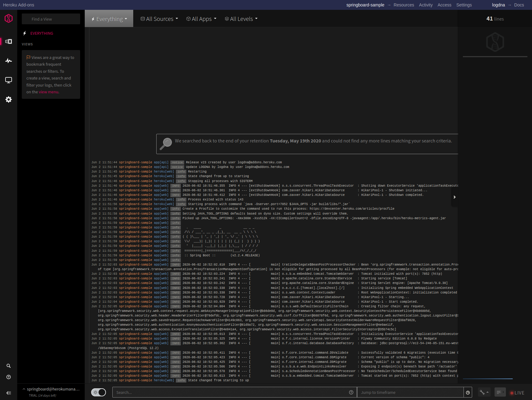
Task: Open the Everything views dropdown
Action: pos(109,19)
